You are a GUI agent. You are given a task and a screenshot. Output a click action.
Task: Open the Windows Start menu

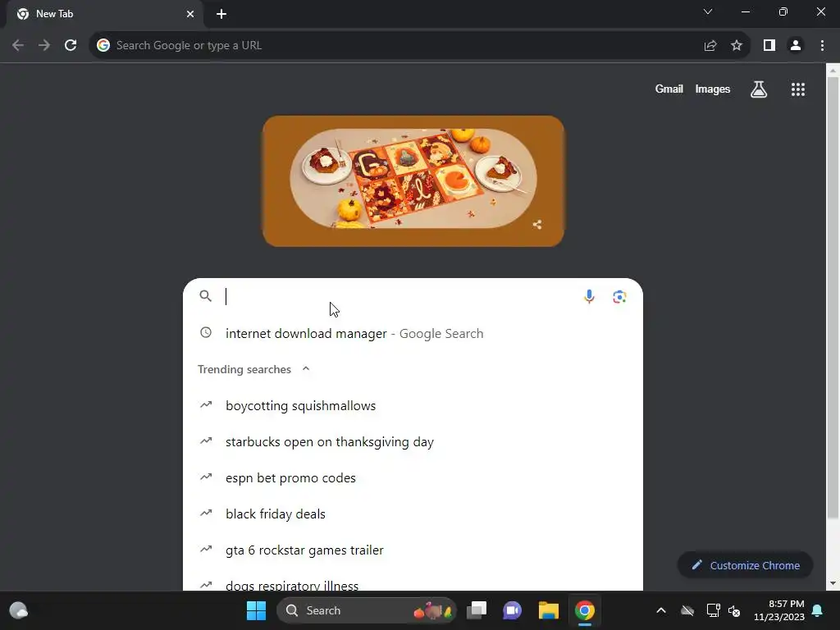(256, 610)
